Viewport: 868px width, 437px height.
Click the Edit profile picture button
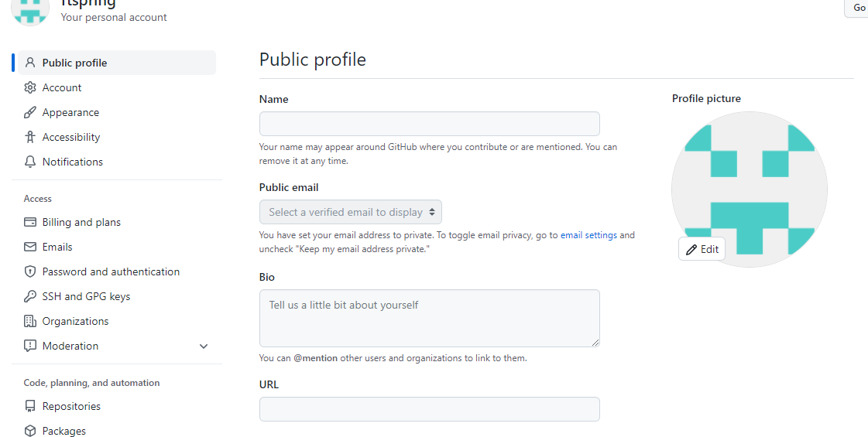click(x=702, y=249)
